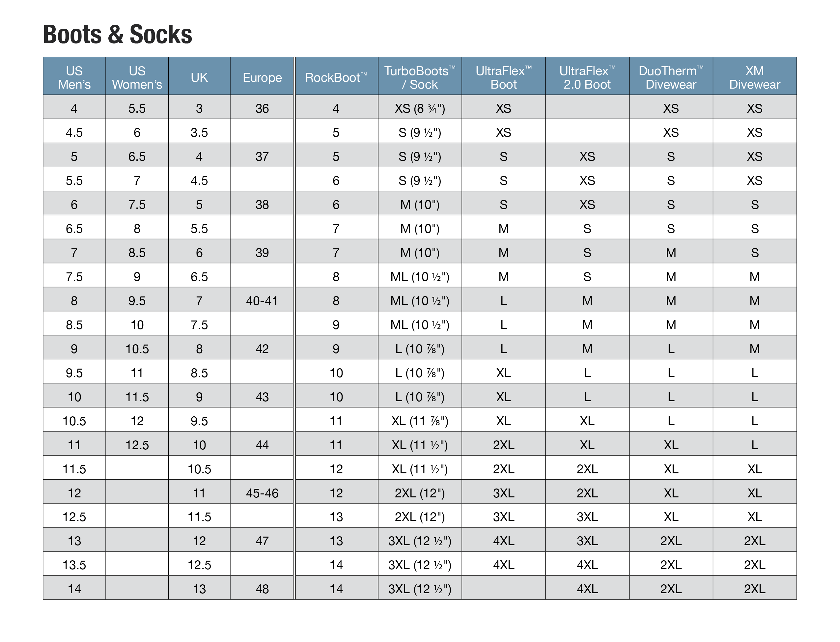840x642 pixels.
Task: Click the TurboBoots / Sock header
Action: (420, 76)
